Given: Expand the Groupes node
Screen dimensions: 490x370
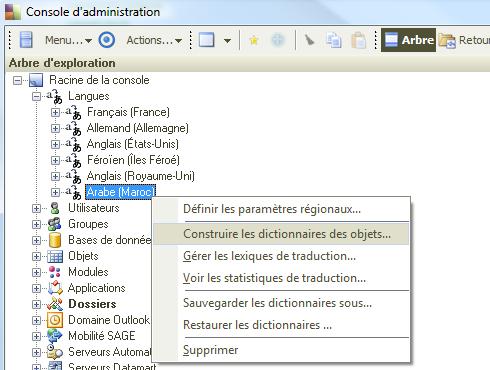Looking at the screenshot, I should point(36,224).
